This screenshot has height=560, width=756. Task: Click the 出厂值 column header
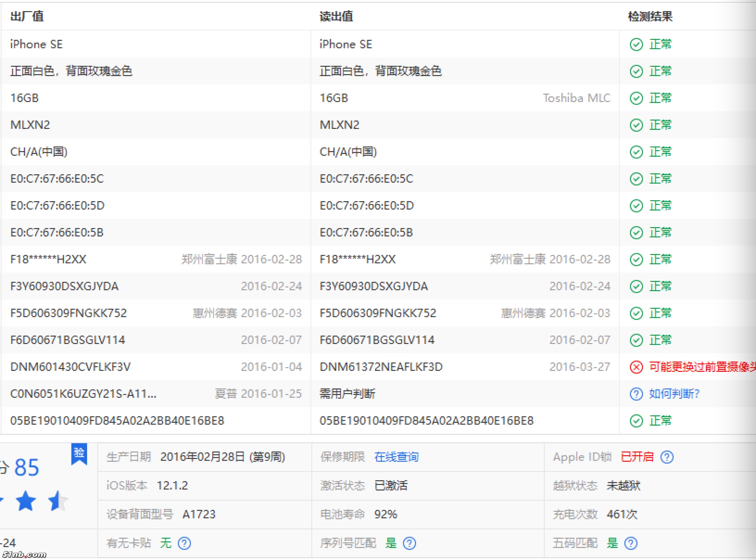[27, 16]
